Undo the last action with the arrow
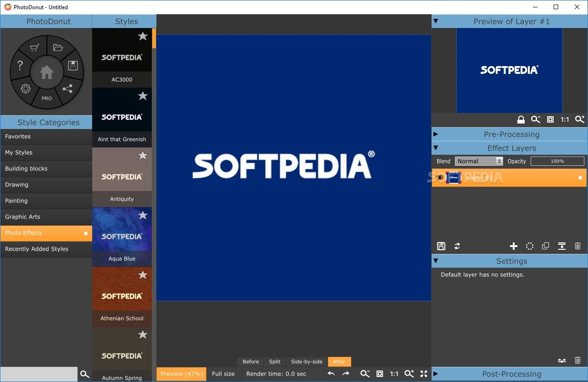This screenshot has height=382, width=588. click(x=331, y=374)
